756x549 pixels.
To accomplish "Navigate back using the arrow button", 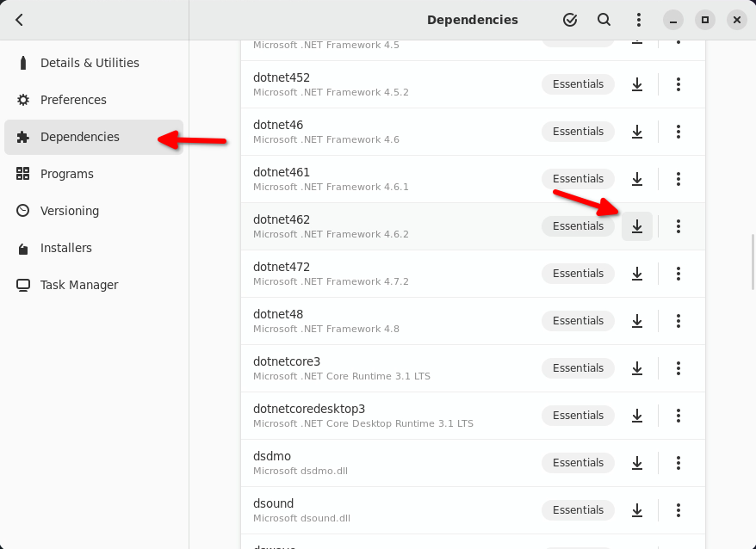I will tap(19, 19).
